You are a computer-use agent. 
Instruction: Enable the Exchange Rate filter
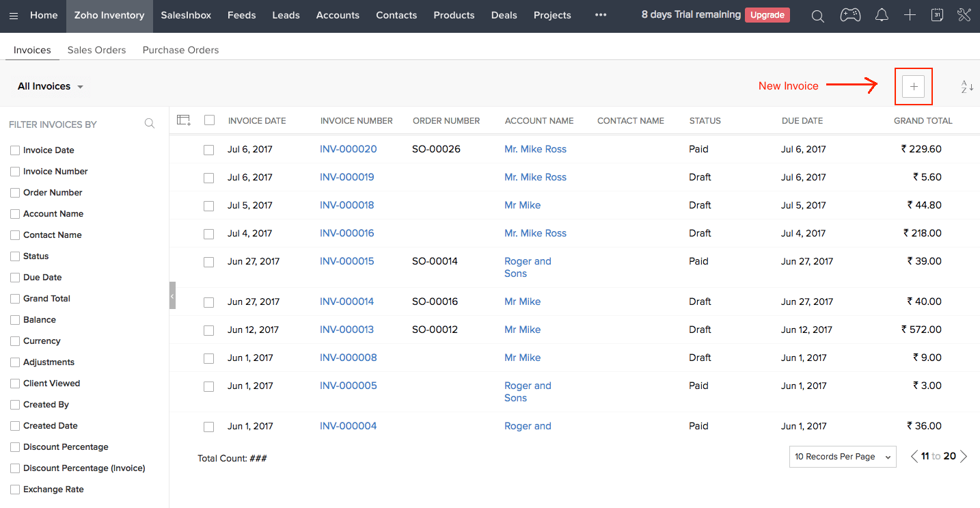(15, 490)
